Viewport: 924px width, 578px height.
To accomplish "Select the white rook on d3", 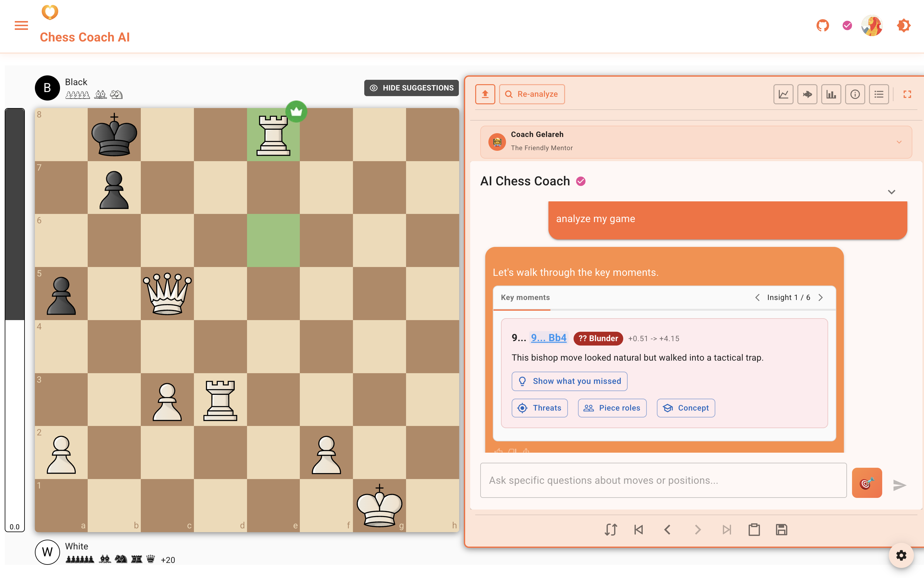I will (220, 400).
